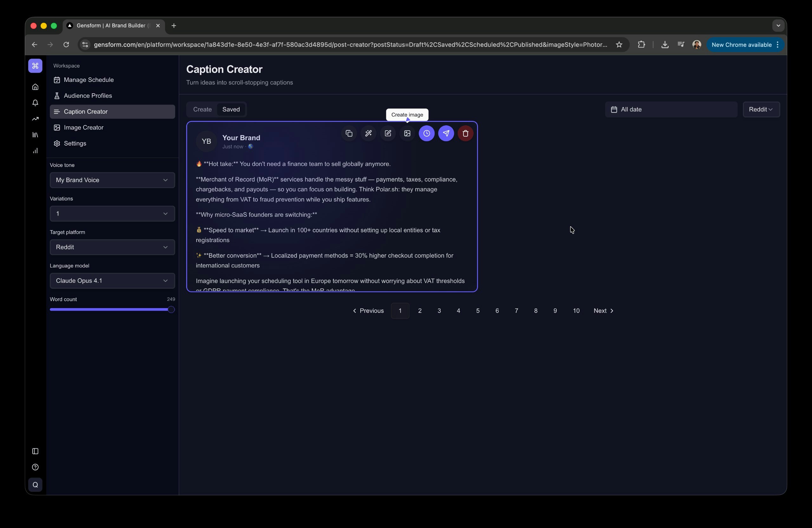Open the Reddit filter dropdown at top right

click(x=762, y=109)
